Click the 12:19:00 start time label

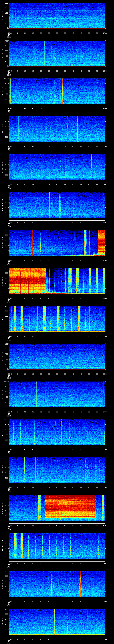pyautogui.click(x=9, y=147)
